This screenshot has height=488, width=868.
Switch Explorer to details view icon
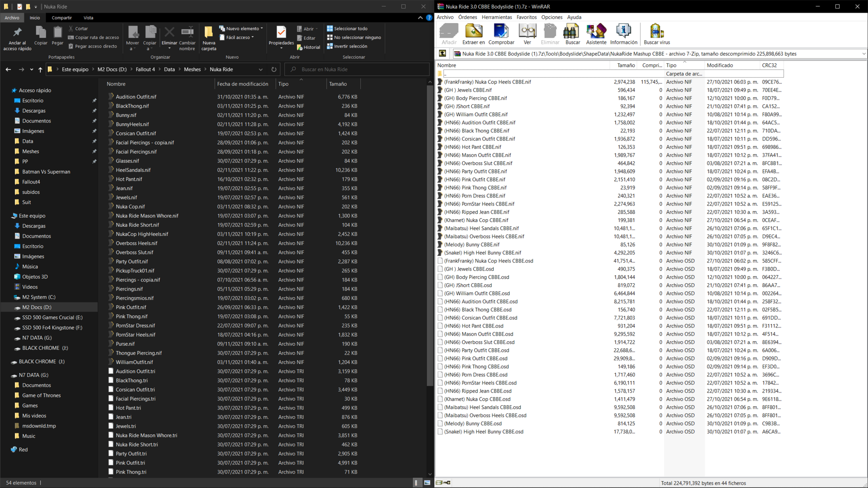click(x=416, y=483)
